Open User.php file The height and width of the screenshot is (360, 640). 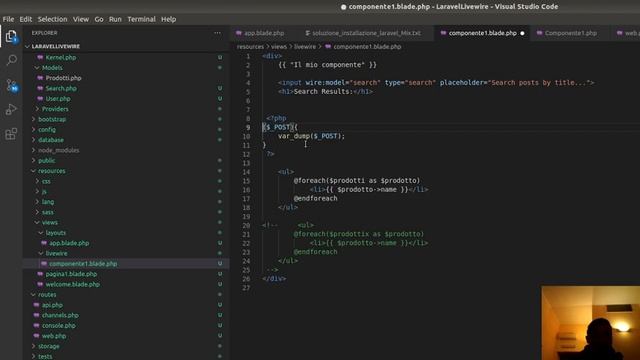58,99
